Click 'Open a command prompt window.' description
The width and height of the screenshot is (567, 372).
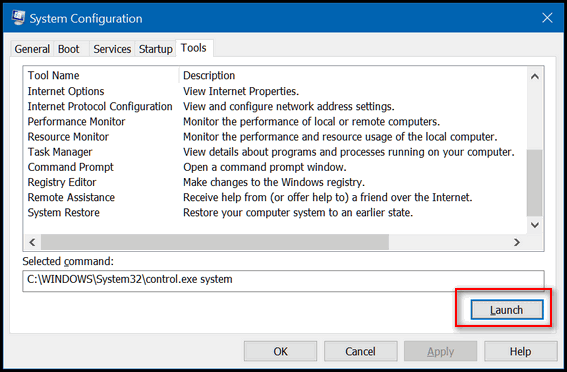pyautogui.click(x=265, y=167)
